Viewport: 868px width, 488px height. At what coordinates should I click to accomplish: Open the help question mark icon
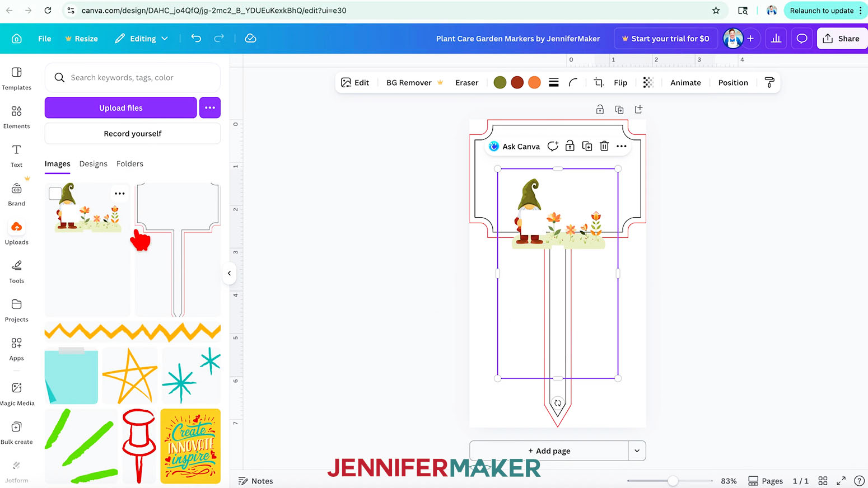tap(859, 481)
